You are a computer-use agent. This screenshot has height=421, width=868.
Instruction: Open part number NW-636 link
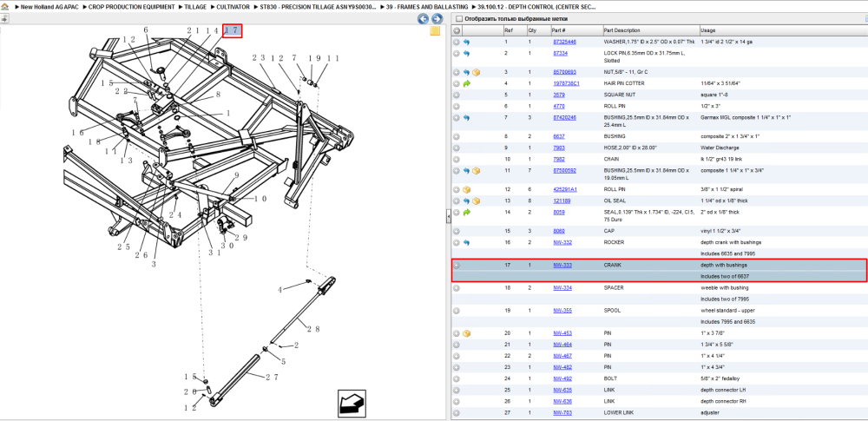562,401
